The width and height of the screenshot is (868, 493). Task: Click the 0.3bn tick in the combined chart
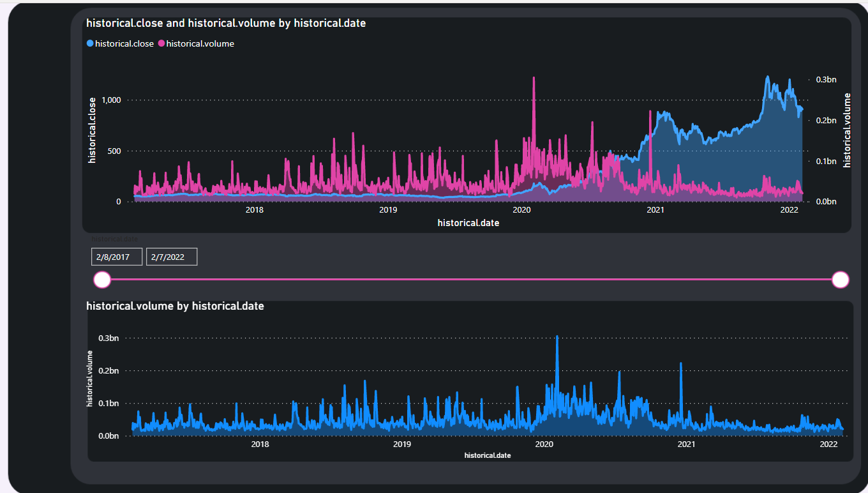(x=826, y=80)
